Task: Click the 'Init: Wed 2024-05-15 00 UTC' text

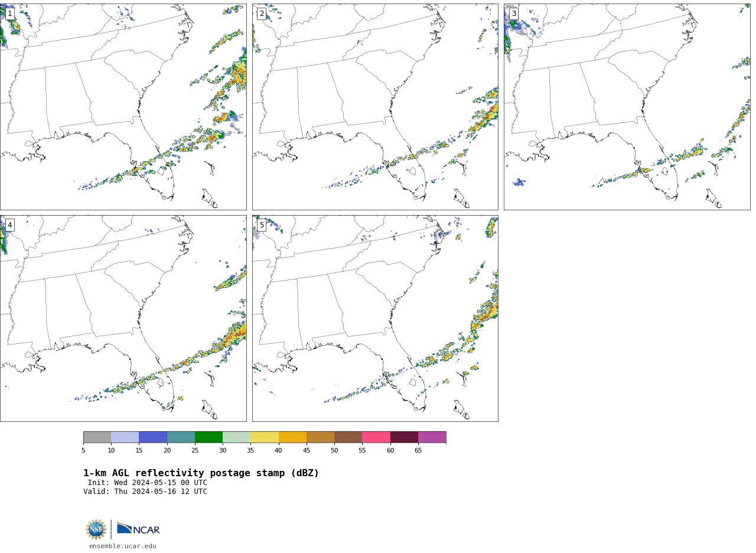Action: tap(148, 483)
